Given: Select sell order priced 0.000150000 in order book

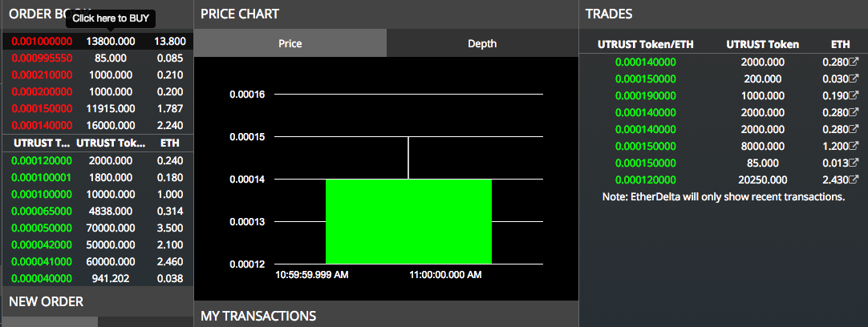Looking at the screenshot, I should [98, 108].
